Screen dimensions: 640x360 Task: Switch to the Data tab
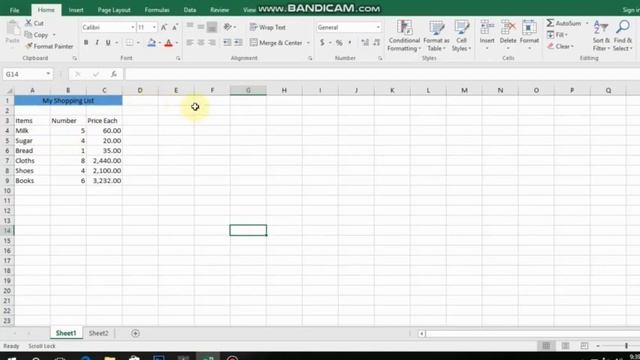(x=190, y=10)
